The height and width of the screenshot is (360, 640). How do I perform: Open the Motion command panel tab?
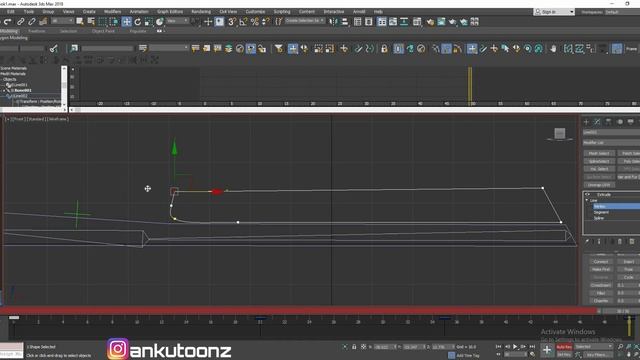pos(620,122)
